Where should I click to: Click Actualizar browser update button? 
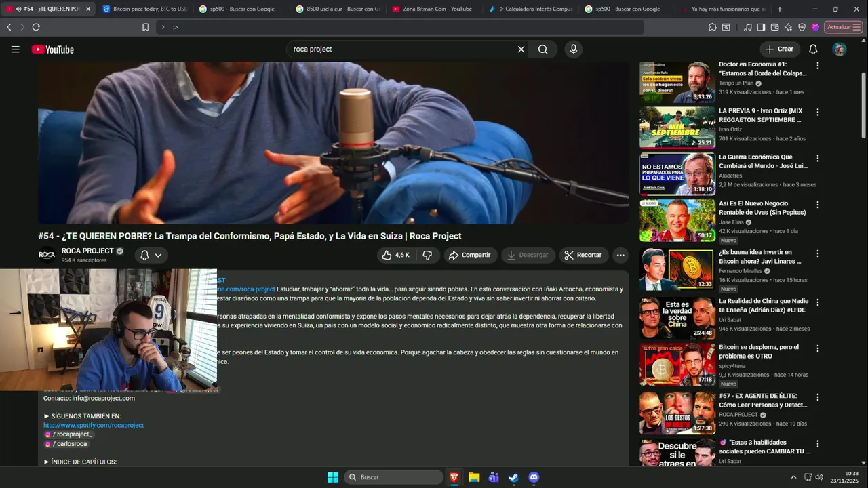click(x=844, y=27)
